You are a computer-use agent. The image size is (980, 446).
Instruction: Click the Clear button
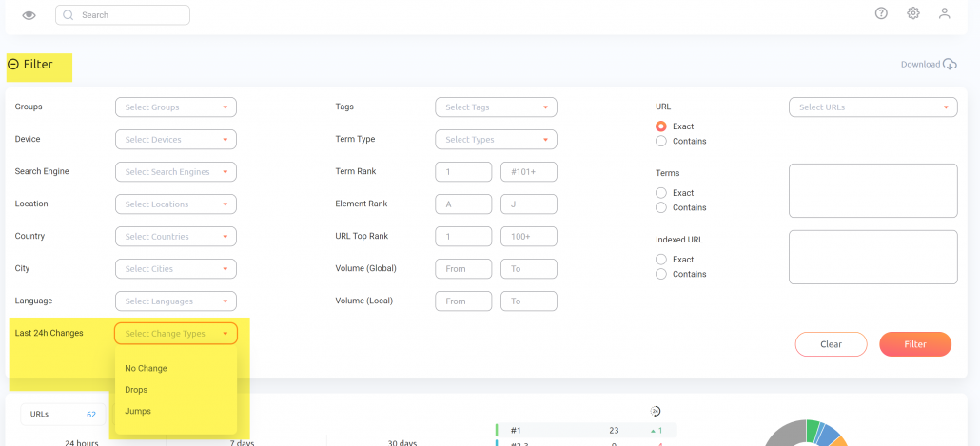click(x=832, y=344)
